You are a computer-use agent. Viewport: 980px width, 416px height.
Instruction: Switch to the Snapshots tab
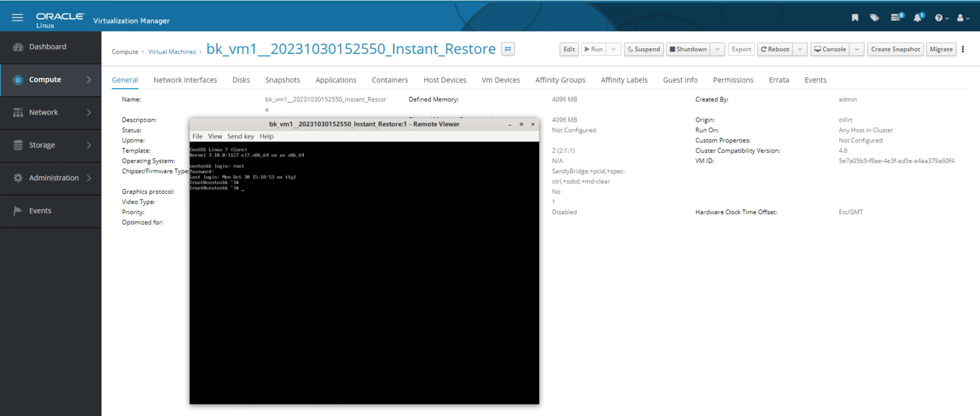click(x=283, y=80)
